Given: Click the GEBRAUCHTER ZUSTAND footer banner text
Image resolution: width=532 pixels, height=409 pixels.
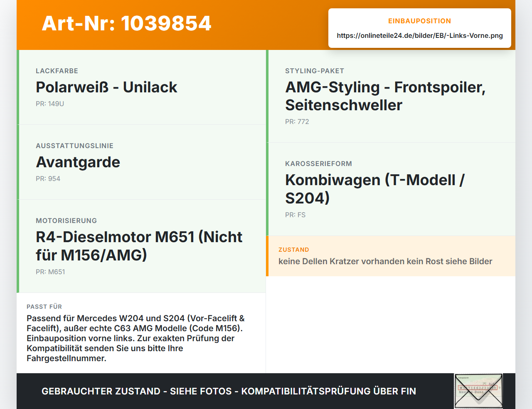Looking at the screenshot, I should 229,391.
